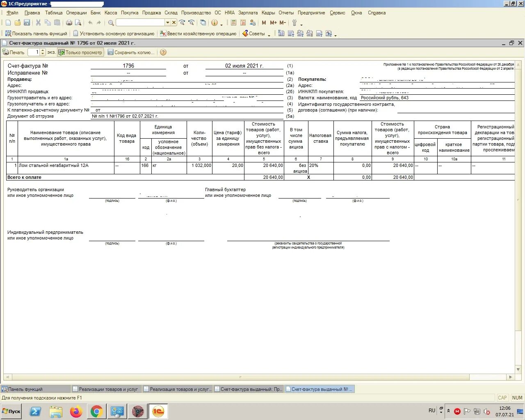Click the Search magnifier icon

click(111, 23)
